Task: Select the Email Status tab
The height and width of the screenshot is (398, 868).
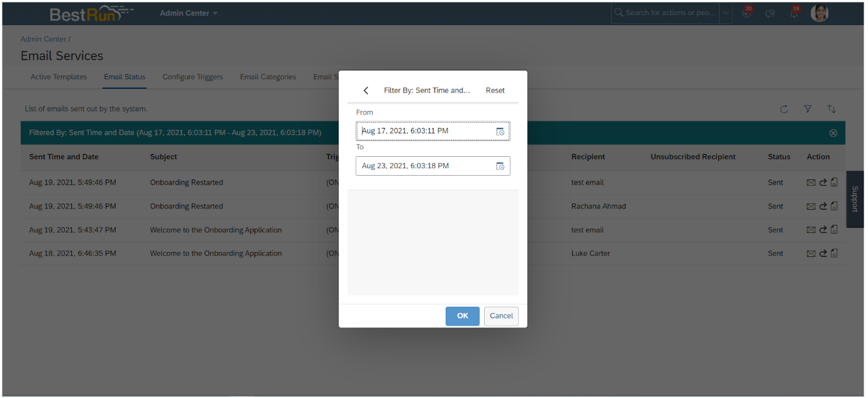Action: click(x=125, y=77)
